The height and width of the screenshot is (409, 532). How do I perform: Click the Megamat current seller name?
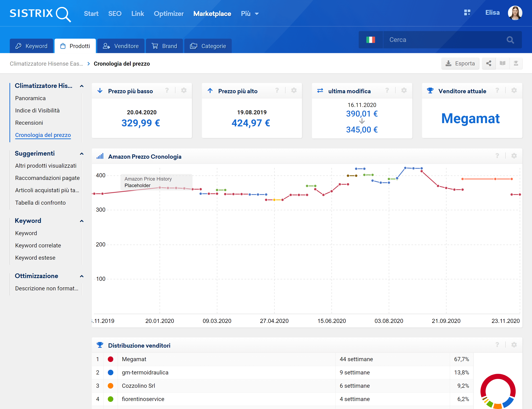click(470, 119)
